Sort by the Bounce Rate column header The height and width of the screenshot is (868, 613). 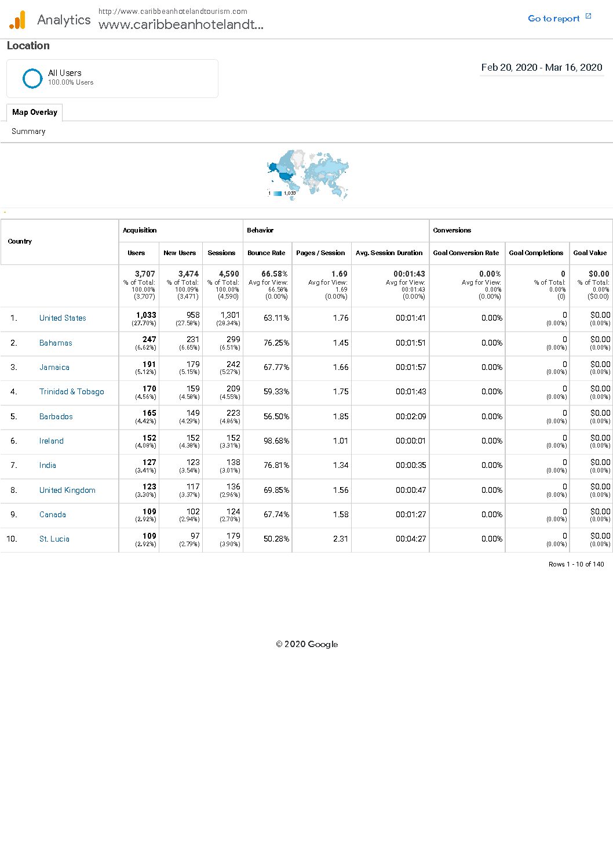[267, 253]
